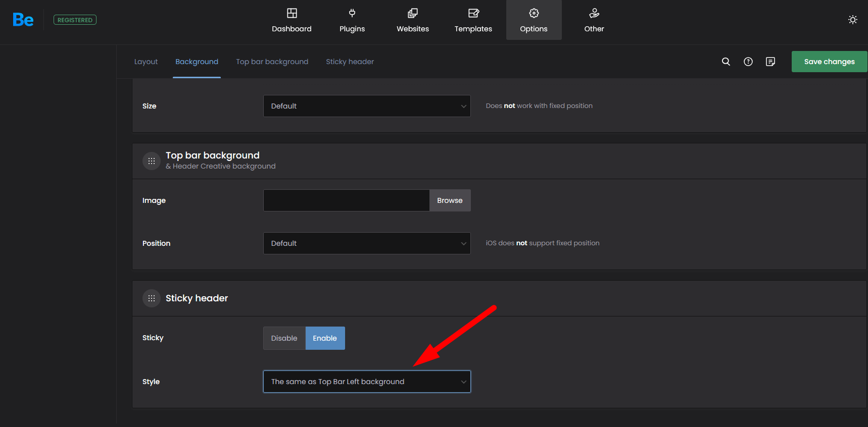
Task: Enable the sticky header
Action: (325, 338)
